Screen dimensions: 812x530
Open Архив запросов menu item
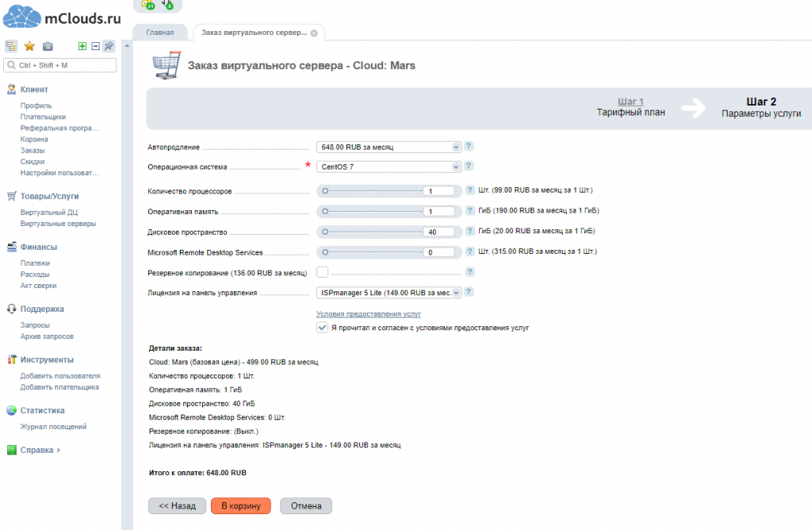click(x=47, y=336)
